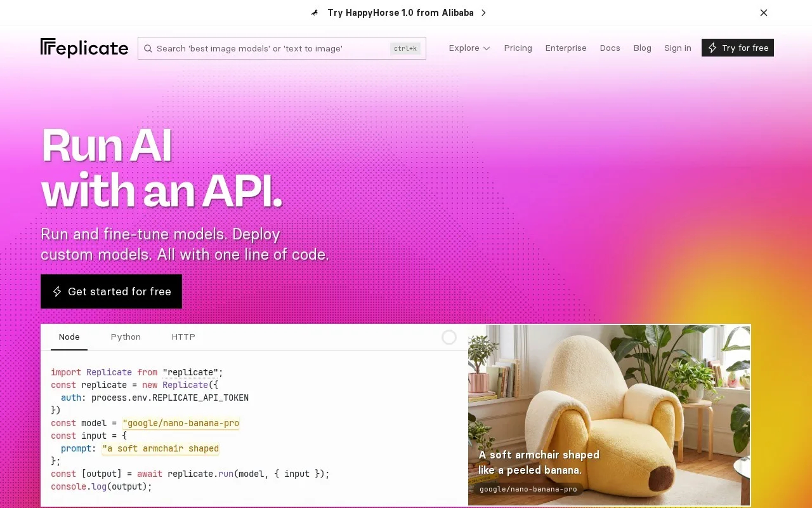Click the Replicate logo
Viewport: 812px width, 508px height.
pos(84,48)
